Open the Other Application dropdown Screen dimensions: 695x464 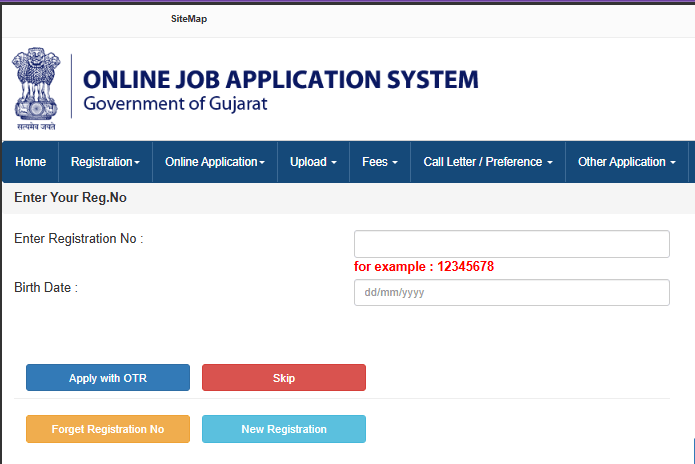(x=627, y=162)
